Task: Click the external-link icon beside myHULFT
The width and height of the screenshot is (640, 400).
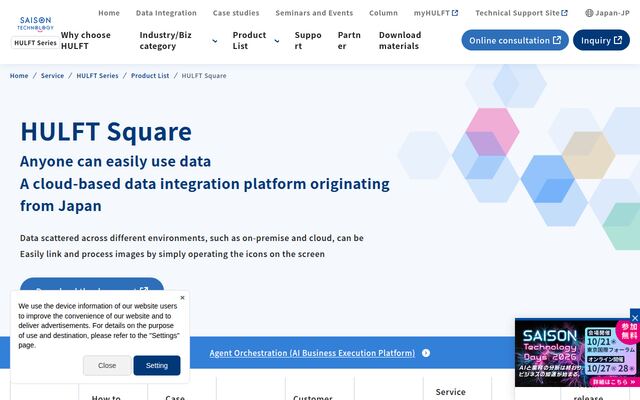Action: pos(455,13)
